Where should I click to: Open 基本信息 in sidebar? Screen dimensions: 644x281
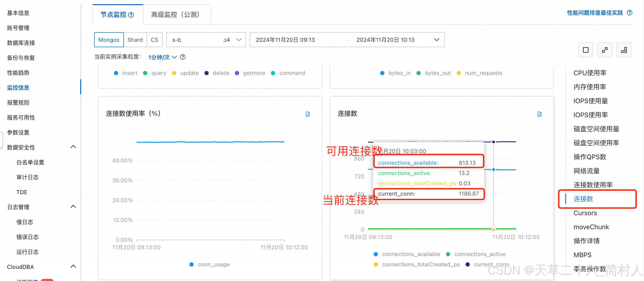point(18,13)
